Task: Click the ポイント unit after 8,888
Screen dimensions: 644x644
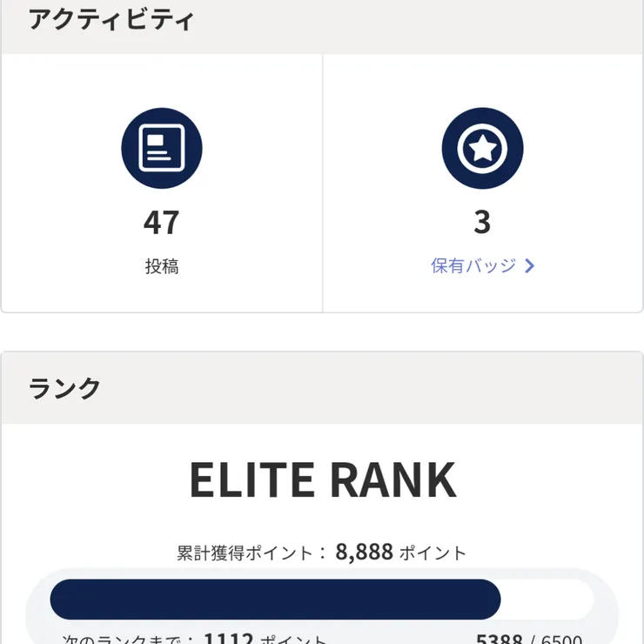Action: (x=433, y=553)
